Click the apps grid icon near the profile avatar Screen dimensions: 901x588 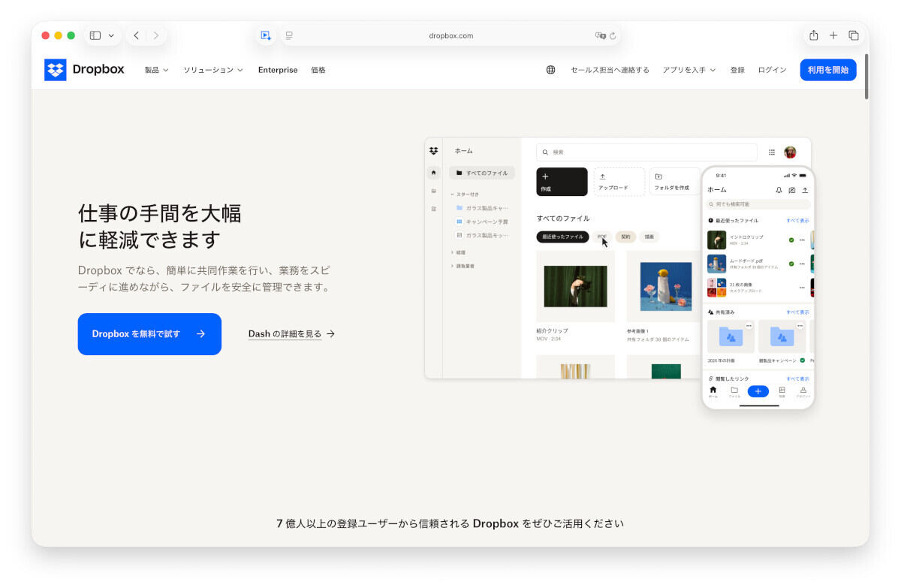[x=771, y=151]
